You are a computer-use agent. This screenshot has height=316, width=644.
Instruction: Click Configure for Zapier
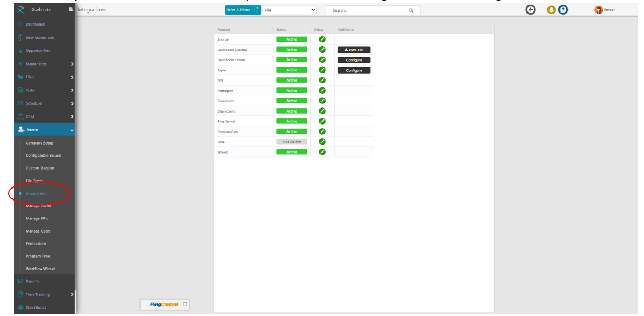[354, 70]
